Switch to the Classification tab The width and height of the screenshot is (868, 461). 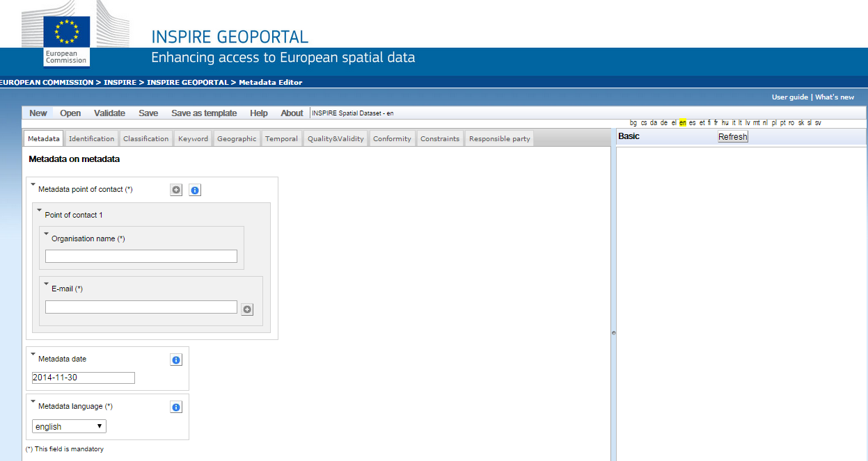146,138
